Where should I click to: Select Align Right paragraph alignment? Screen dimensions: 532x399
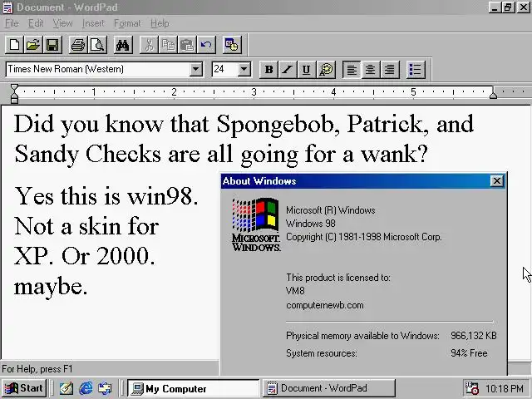point(390,70)
